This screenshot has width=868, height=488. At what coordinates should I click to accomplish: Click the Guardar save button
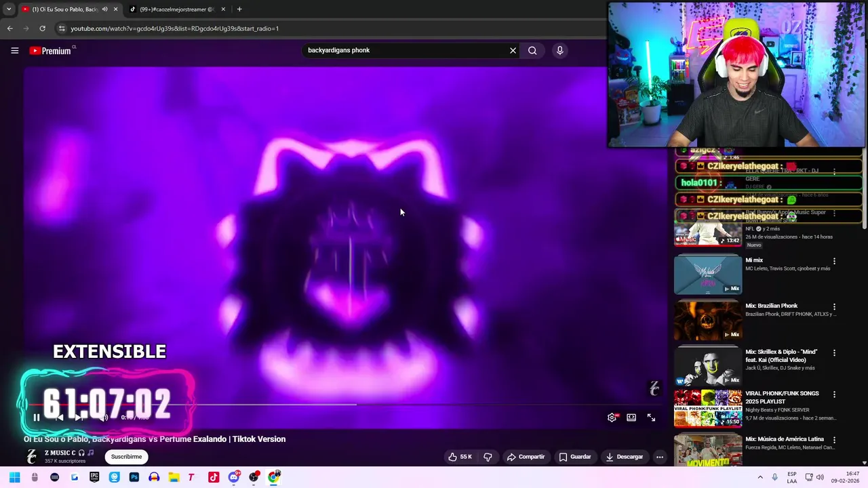click(x=574, y=457)
